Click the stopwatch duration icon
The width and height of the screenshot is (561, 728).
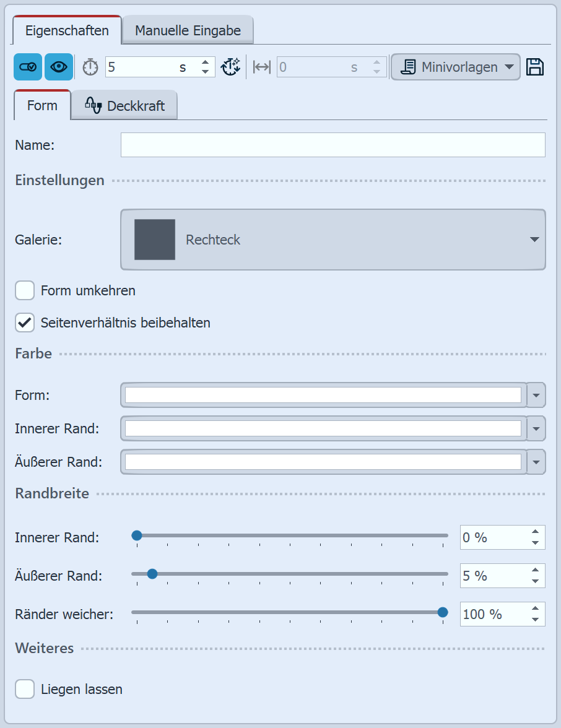pyautogui.click(x=89, y=66)
